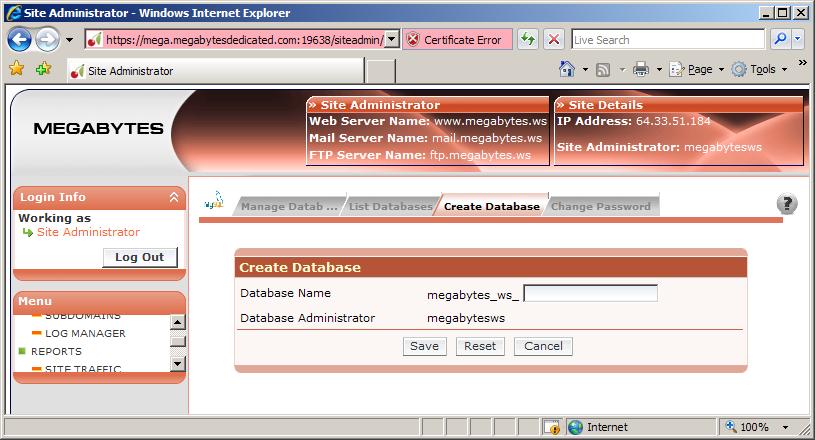Click the help question mark icon
The image size is (815, 440).
pos(787,204)
